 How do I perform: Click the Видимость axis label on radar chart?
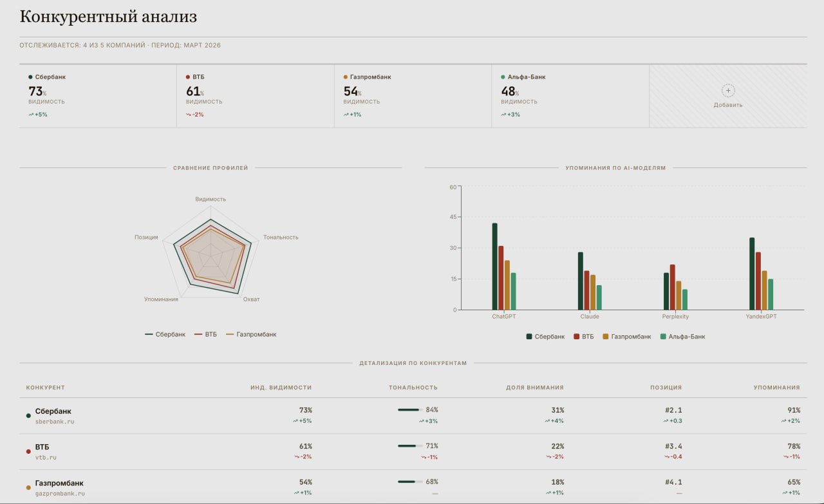[x=211, y=200]
